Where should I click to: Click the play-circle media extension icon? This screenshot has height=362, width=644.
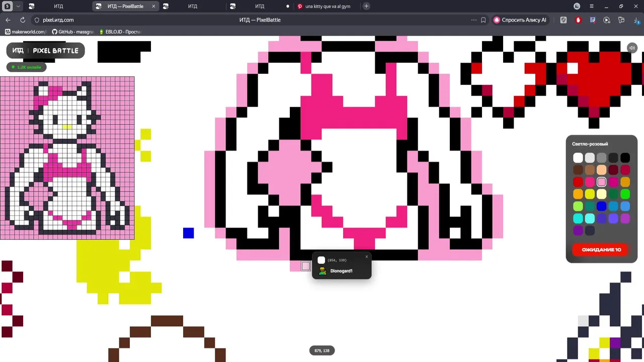click(x=607, y=20)
